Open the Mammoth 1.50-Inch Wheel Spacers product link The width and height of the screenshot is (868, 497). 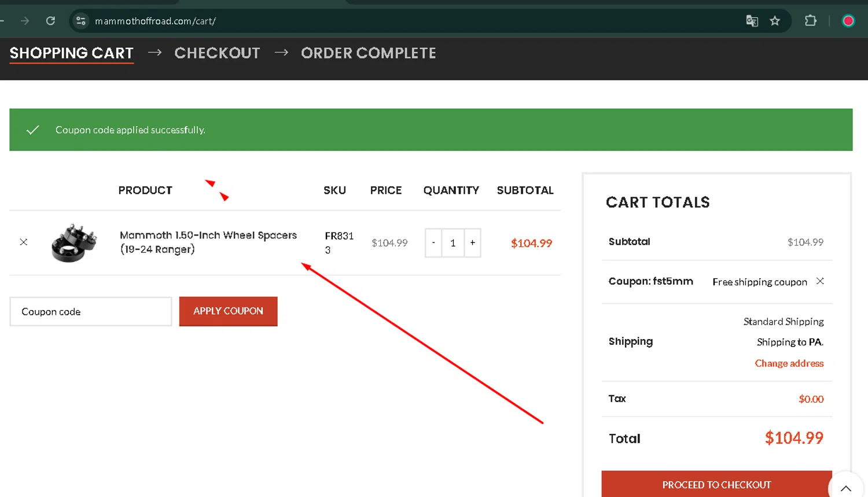pos(208,242)
